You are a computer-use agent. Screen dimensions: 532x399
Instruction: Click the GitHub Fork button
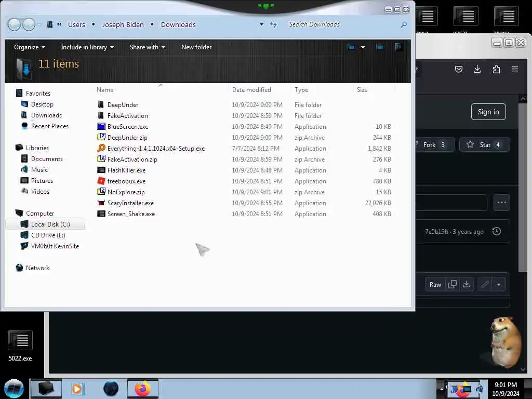pyautogui.click(x=435, y=145)
